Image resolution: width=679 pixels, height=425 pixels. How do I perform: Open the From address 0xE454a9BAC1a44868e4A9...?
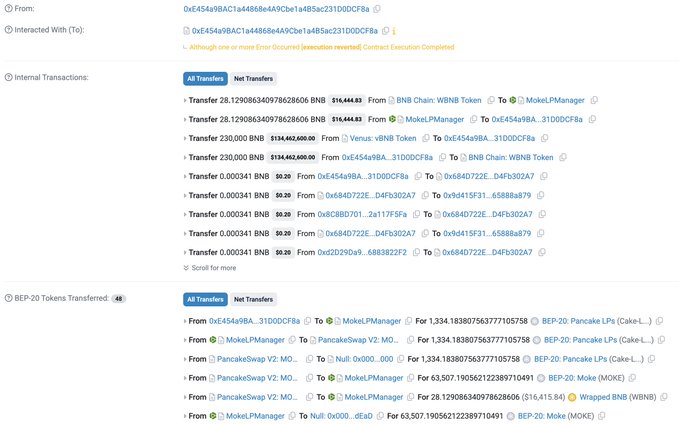276,9
